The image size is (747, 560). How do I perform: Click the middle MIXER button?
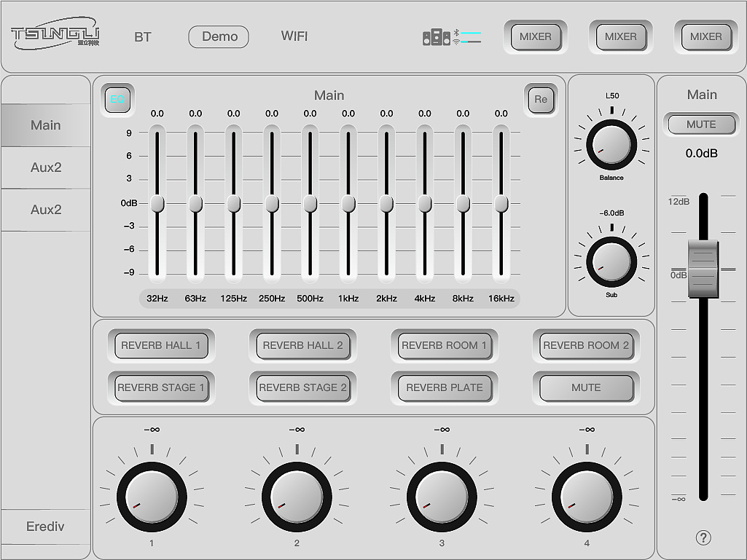621,36
